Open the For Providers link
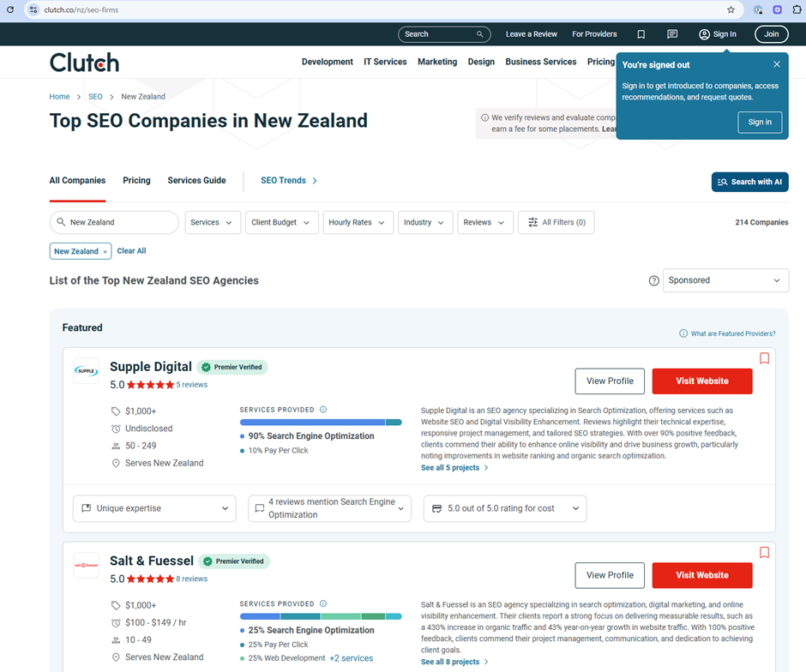The image size is (806, 672). 594,34
